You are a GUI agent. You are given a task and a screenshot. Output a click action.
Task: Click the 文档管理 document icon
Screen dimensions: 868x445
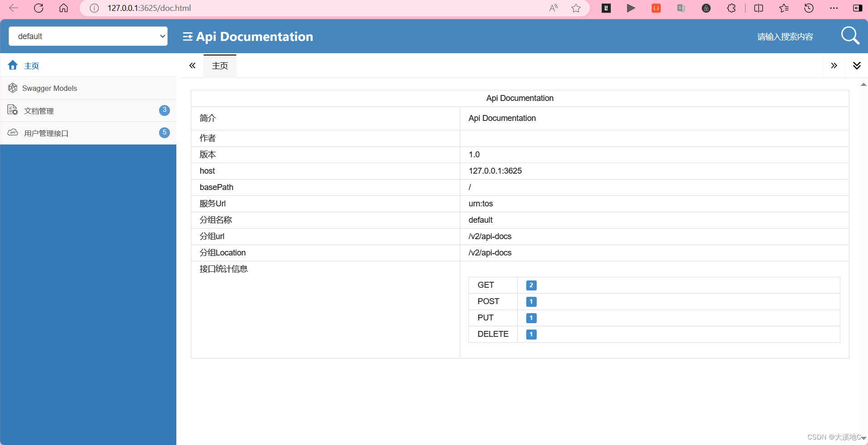pos(13,110)
